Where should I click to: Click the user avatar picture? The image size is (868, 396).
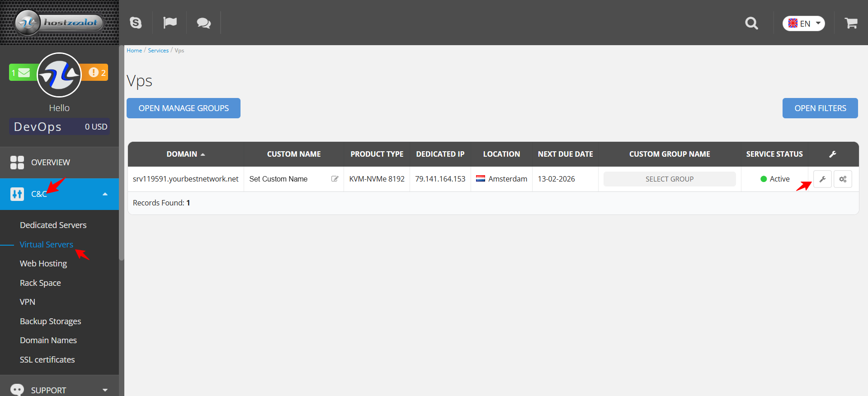tap(59, 75)
